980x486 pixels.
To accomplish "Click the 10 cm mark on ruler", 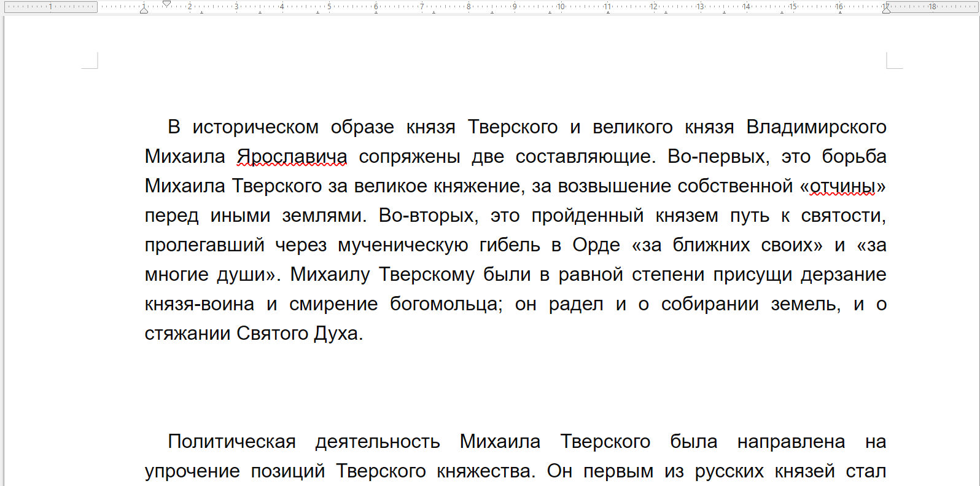I will 561,7.
